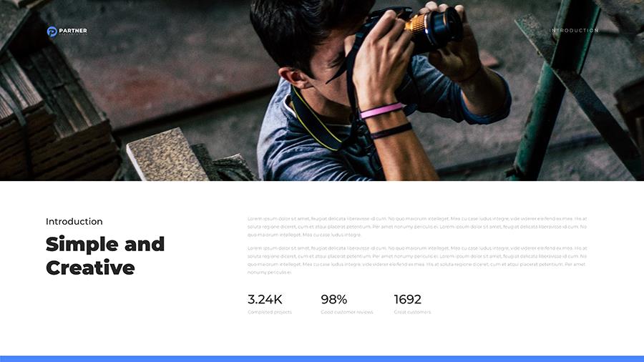
Task: Click the Simple and Creative heading
Action: (105, 255)
